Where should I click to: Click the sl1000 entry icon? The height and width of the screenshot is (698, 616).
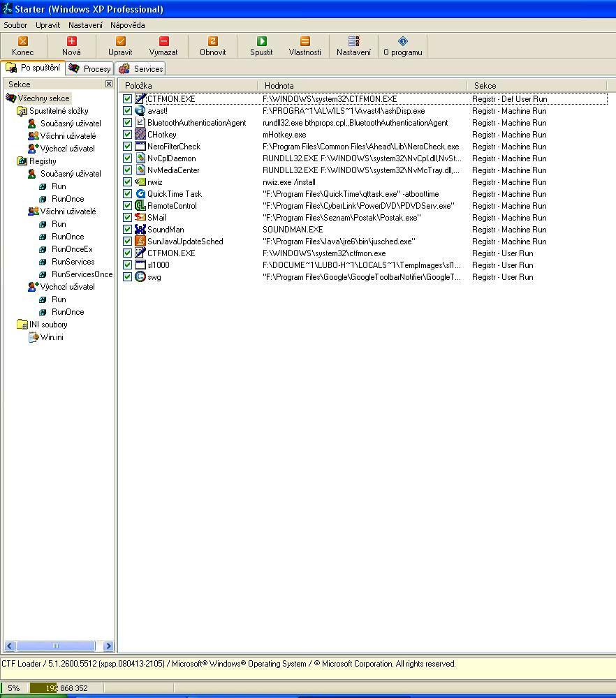140,265
